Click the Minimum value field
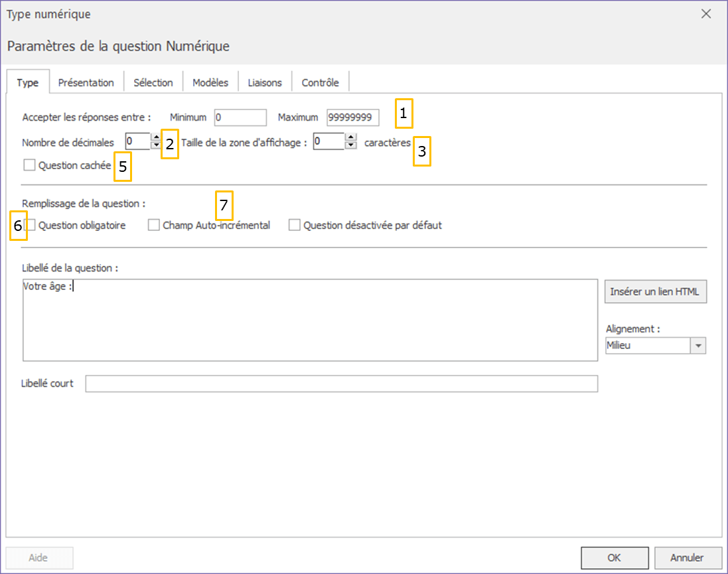 (240, 117)
